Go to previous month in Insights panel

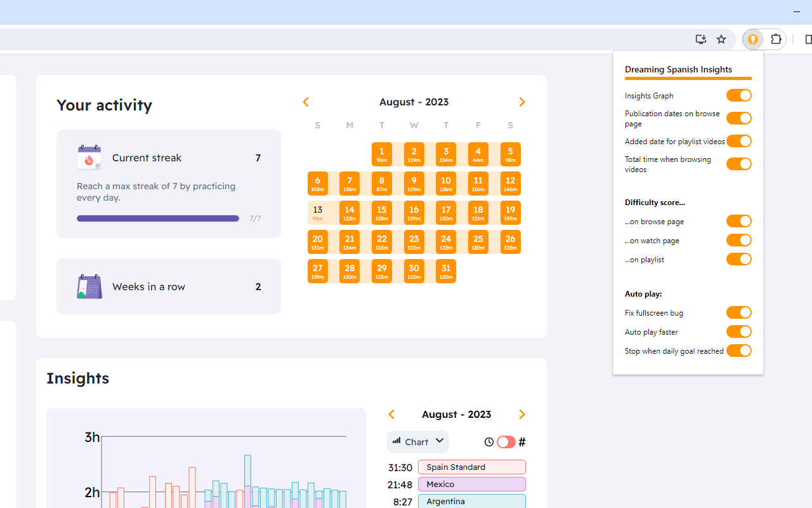[391, 415]
